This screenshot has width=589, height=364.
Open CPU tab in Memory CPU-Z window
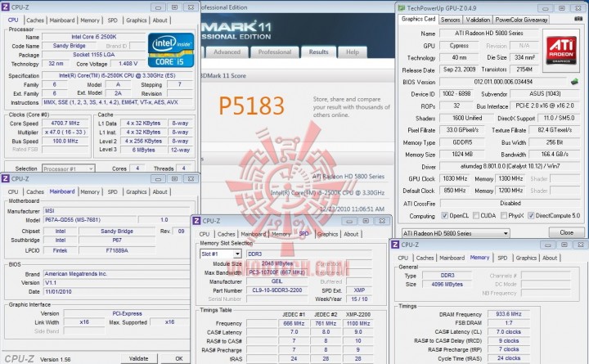pos(402,258)
